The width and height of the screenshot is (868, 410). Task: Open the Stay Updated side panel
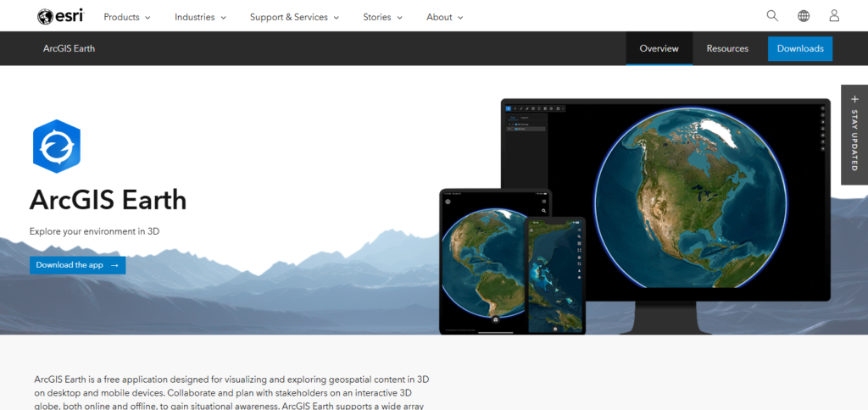tap(854, 135)
